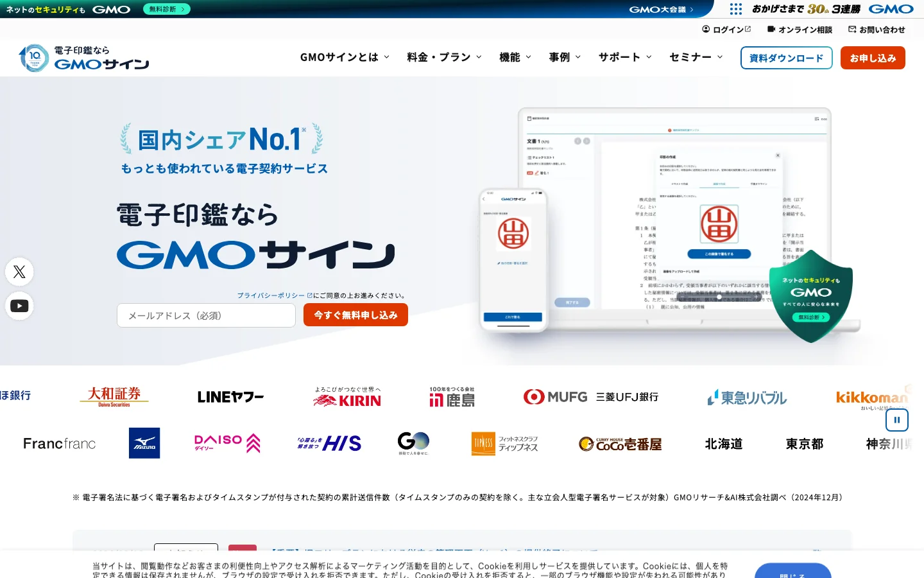The height and width of the screenshot is (578, 924).
Task: Click the 今すぐ無料申し込み button
Action: [x=355, y=315]
